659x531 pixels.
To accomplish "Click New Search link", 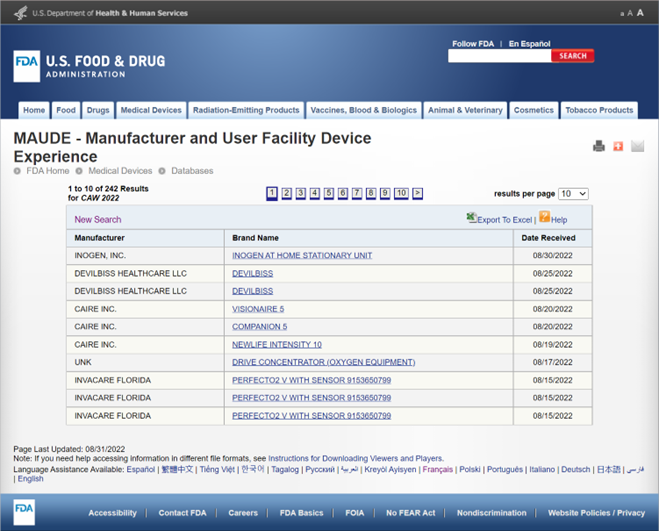I will 98,219.
